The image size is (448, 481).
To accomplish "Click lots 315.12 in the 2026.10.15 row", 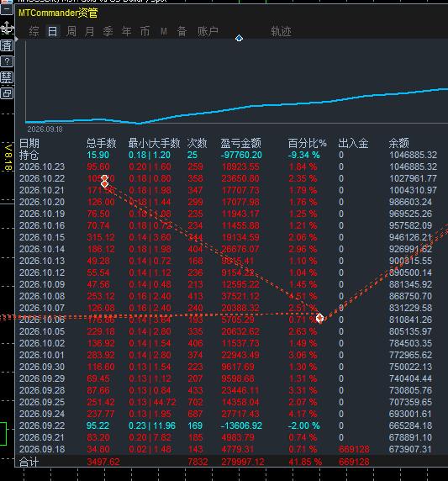I will [101, 237].
